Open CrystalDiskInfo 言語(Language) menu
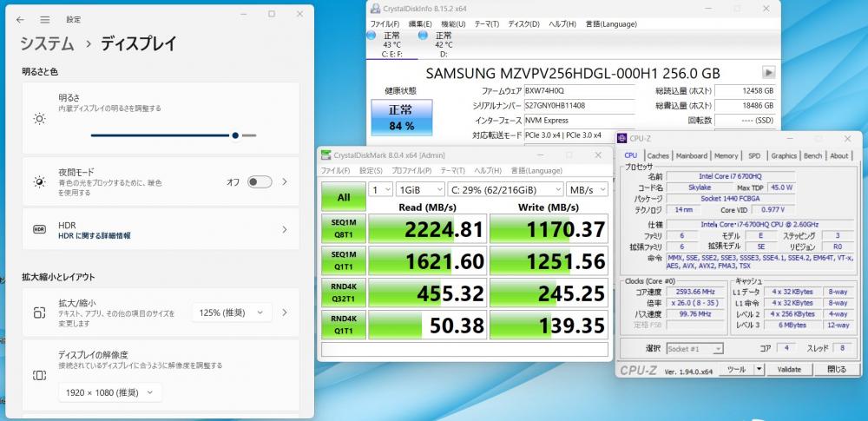The image size is (868, 421). tap(611, 23)
